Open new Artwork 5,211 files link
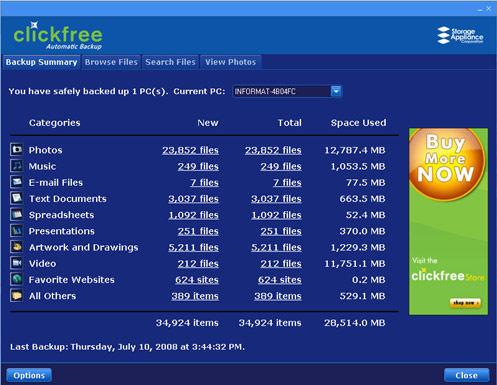The image size is (497, 385). (193, 248)
